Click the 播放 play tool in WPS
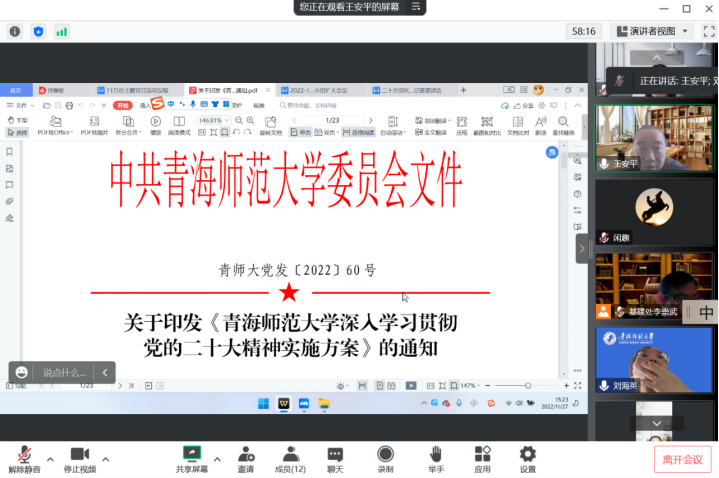The image size is (719, 478). coord(156,126)
